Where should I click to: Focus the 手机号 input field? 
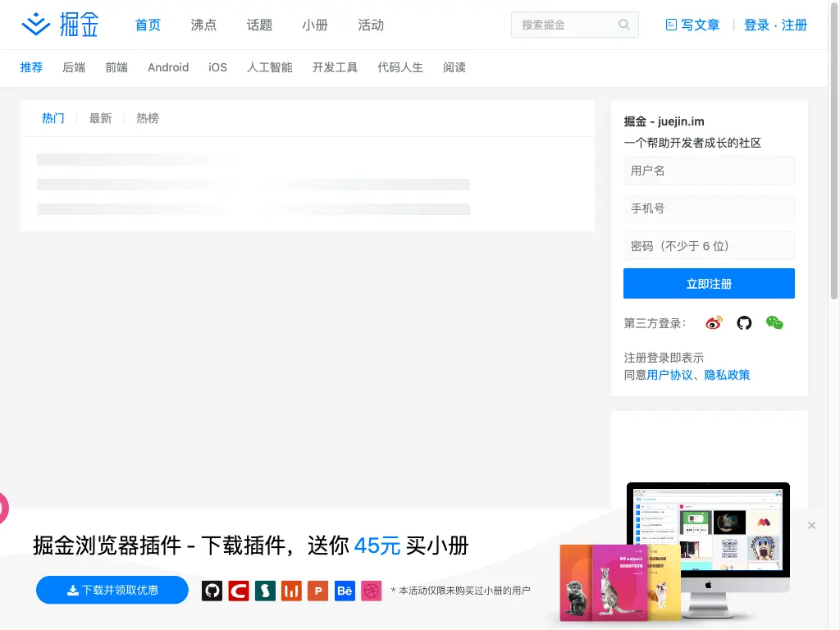tap(709, 208)
